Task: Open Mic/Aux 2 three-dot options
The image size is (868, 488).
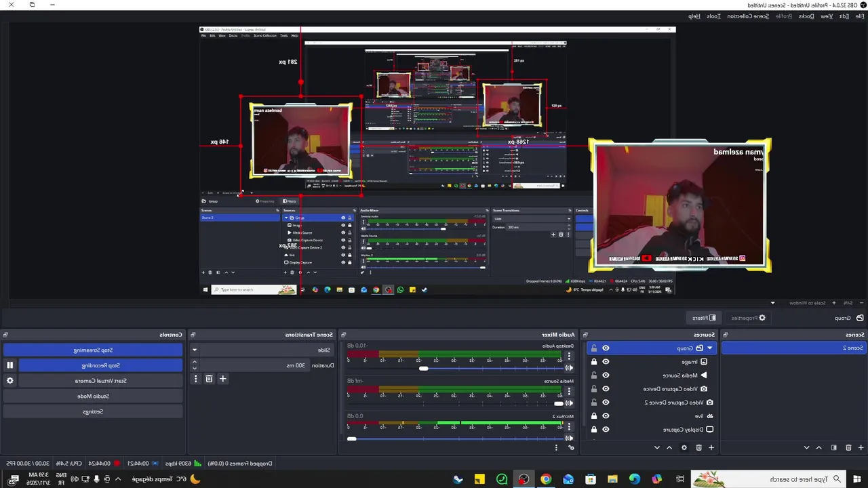Action: [x=569, y=426]
